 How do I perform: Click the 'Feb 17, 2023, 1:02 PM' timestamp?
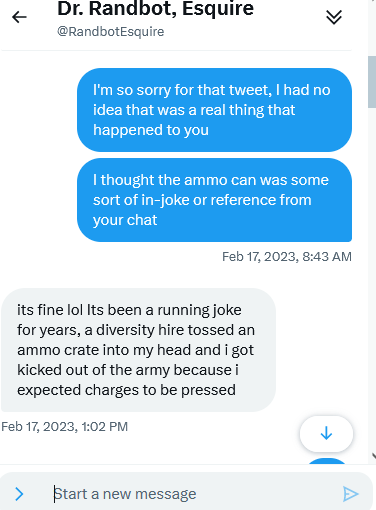point(65,427)
